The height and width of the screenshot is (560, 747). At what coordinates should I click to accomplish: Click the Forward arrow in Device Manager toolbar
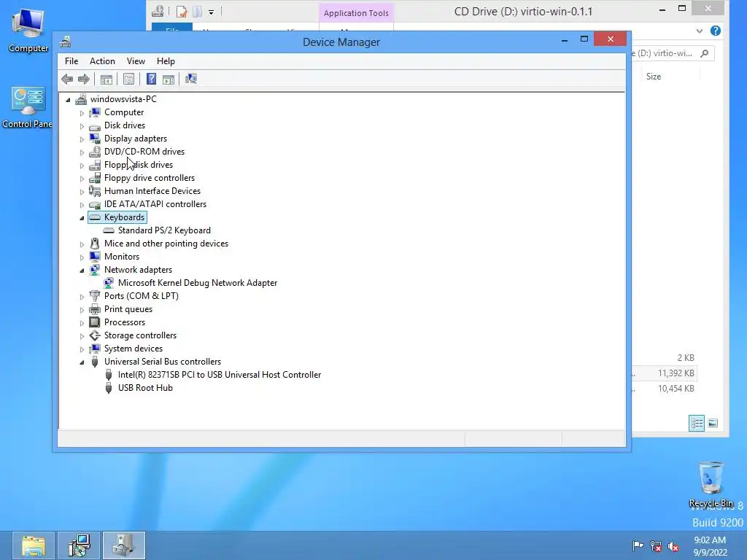(84, 79)
